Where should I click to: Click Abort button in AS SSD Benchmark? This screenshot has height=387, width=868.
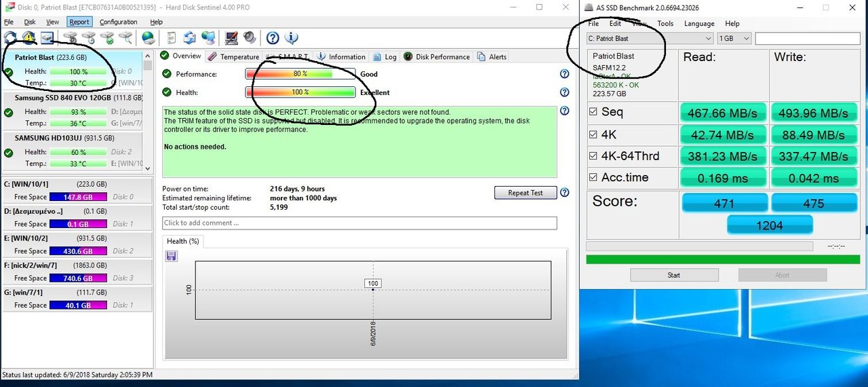click(783, 275)
